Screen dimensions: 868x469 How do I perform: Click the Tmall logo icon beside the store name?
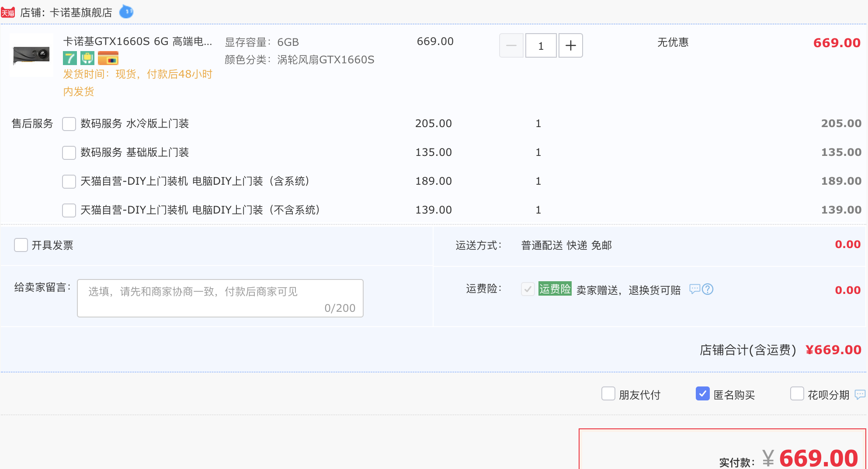tap(8, 13)
